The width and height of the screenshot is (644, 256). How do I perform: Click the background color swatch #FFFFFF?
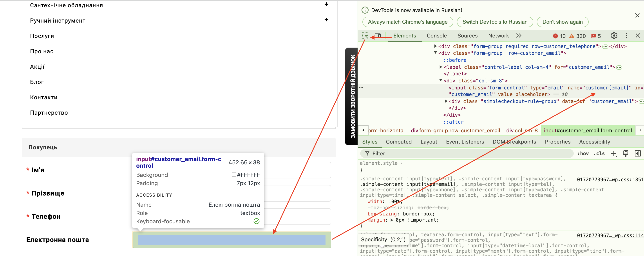[x=233, y=175]
